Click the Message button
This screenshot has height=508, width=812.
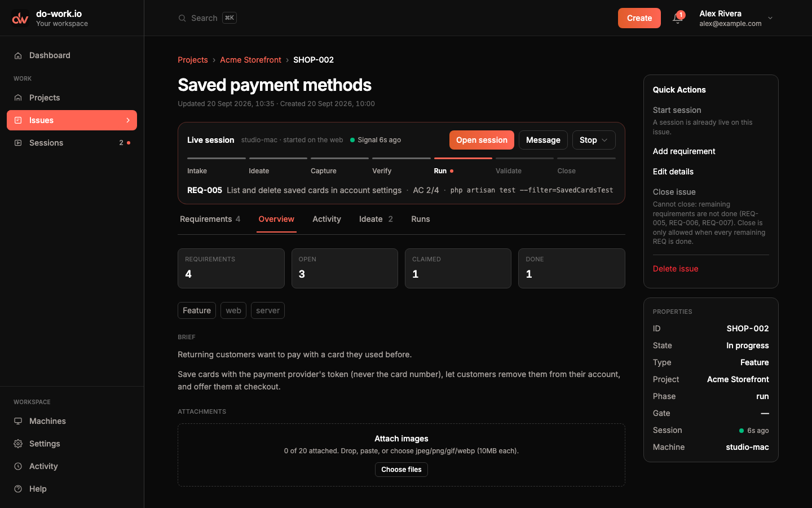click(543, 140)
